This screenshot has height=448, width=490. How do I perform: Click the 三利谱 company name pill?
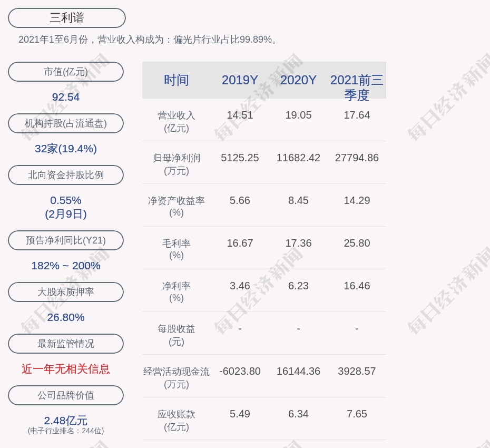coord(67,18)
